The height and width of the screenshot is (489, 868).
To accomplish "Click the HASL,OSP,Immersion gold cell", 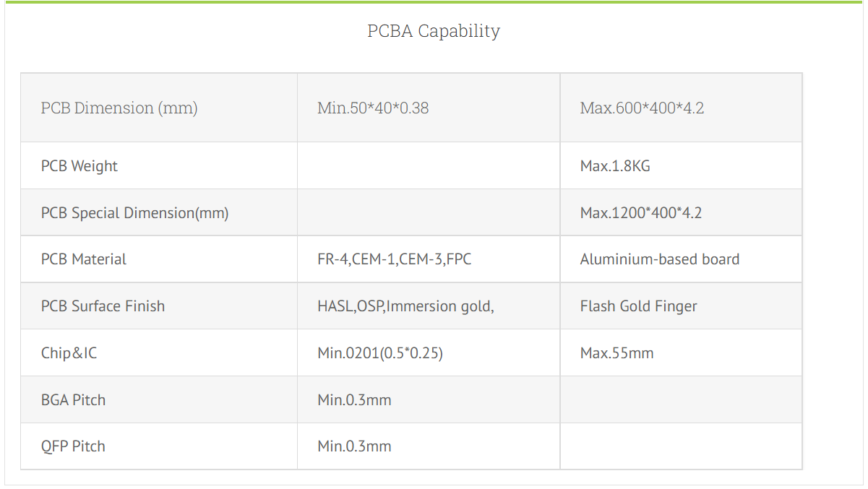I will (405, 306).
